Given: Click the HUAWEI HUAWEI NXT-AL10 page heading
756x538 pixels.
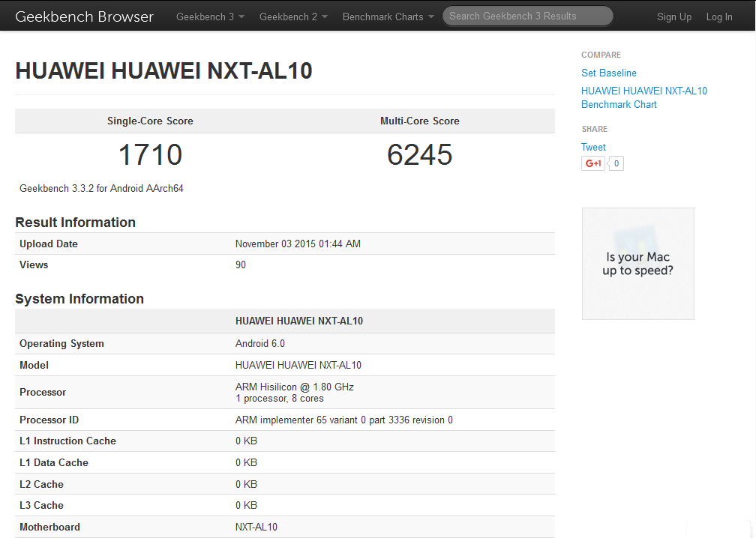Looking at the screenshot, I should pyautogui.click(x=163, y=71).
